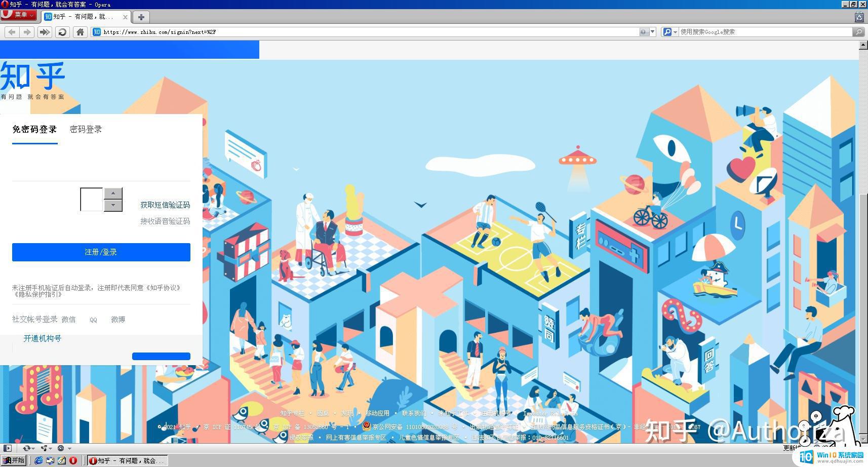Open 移动应用 footer link

coord(377,413)
